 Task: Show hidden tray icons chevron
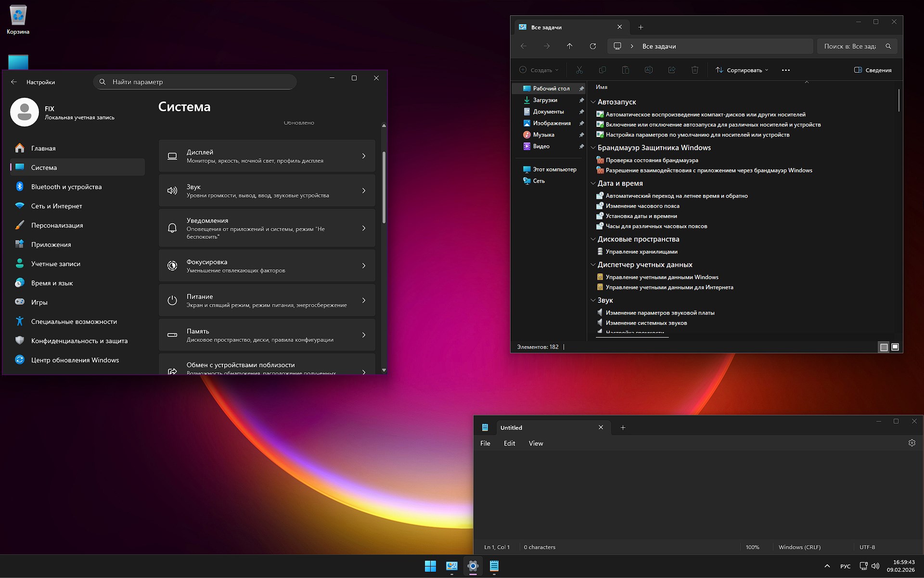click(x=827, y=566)
